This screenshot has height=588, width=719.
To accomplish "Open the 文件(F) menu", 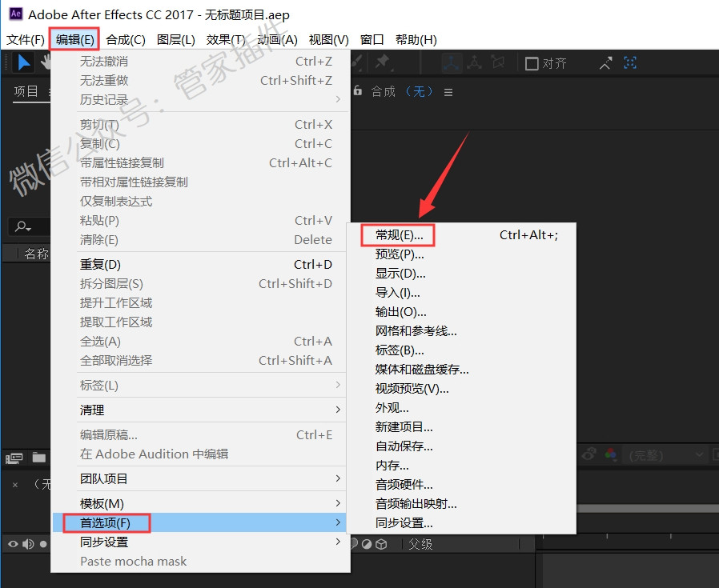I will [25, 40].
